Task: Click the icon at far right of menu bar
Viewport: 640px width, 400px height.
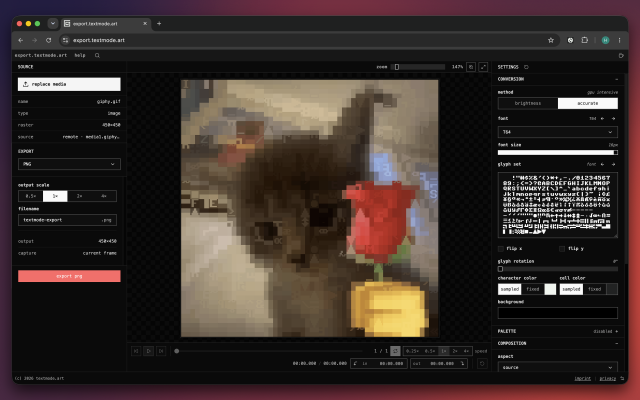Action: pyautogui.click(x=621, y=56)
